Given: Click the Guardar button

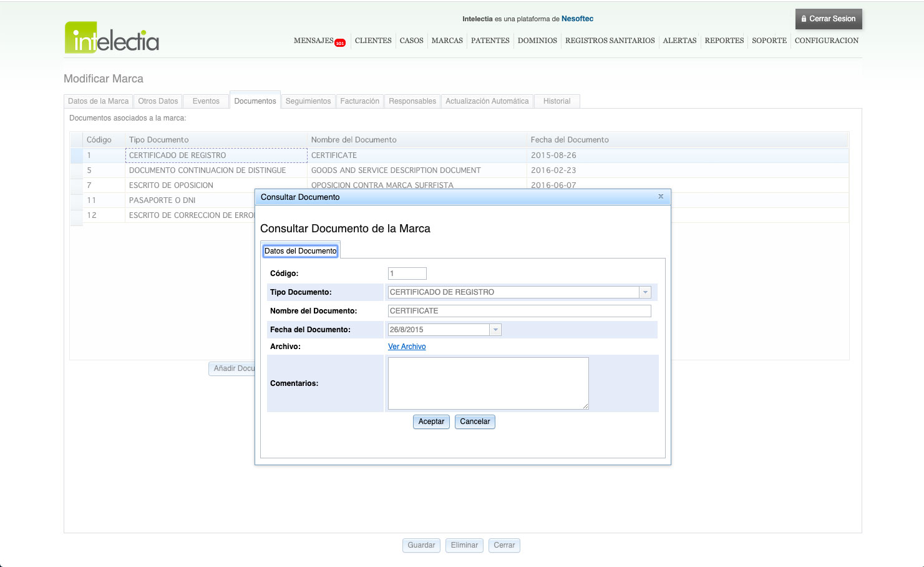Looking at the screenshot, I should coord(421,545).
